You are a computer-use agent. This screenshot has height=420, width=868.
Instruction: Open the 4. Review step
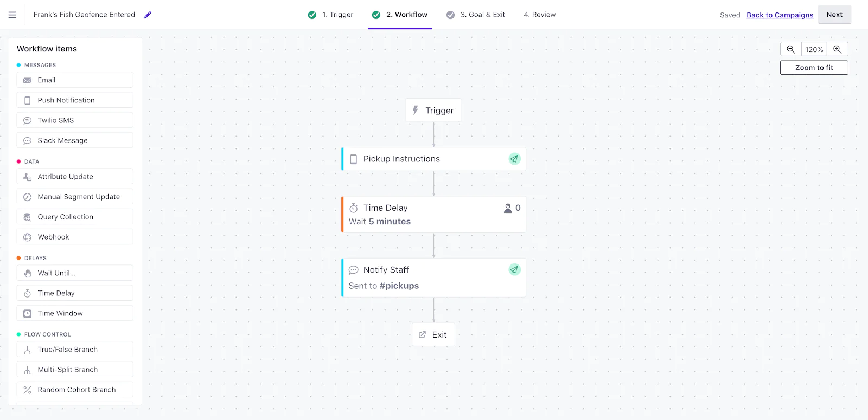539,15
